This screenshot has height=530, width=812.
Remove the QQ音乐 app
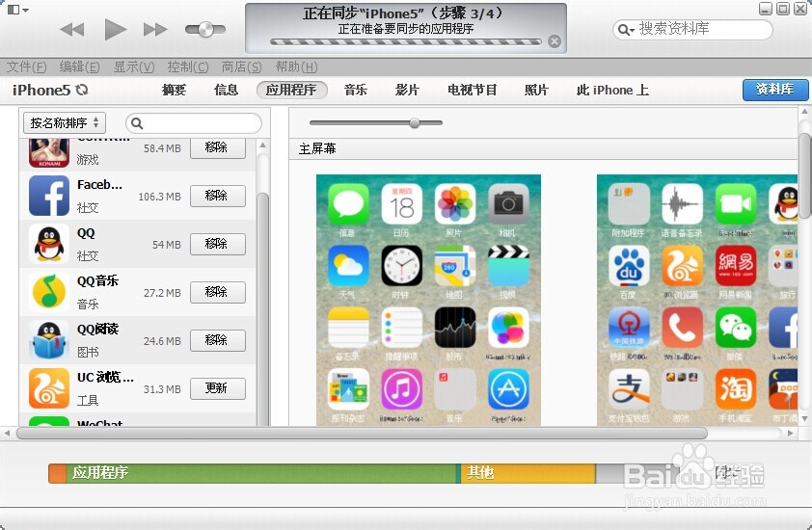pyautogui.click(x=218, y=292)
